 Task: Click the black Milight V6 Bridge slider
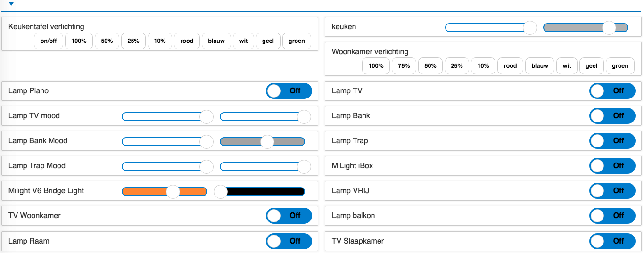click(264, 191)
